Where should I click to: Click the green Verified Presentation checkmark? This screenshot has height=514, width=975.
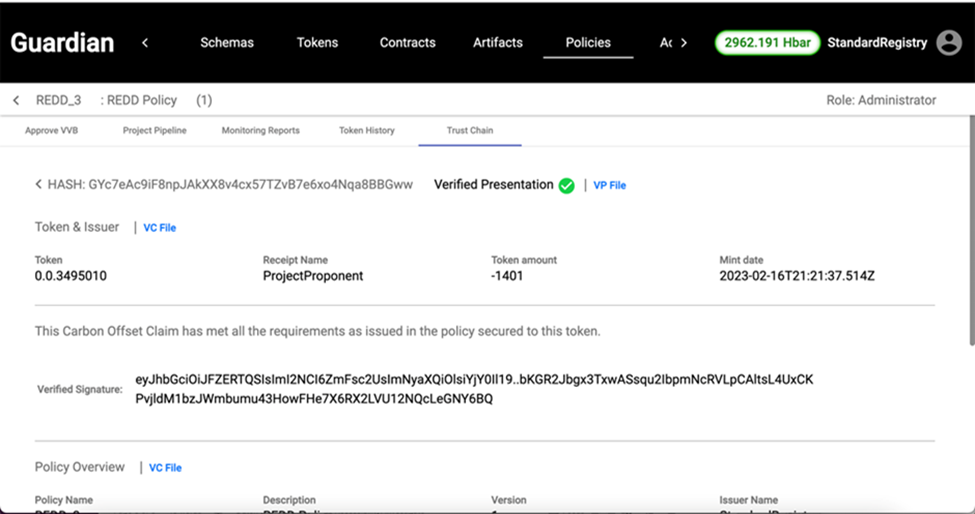[566, 185]
